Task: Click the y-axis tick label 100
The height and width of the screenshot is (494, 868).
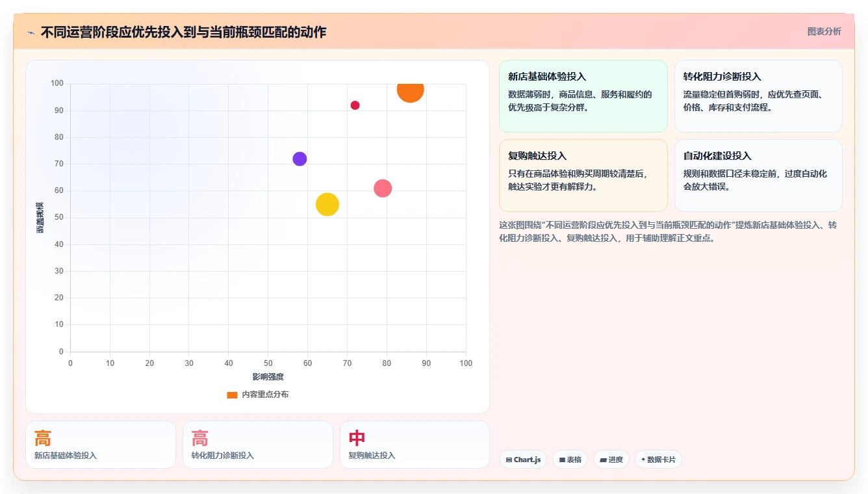Action: click(57, 83)
